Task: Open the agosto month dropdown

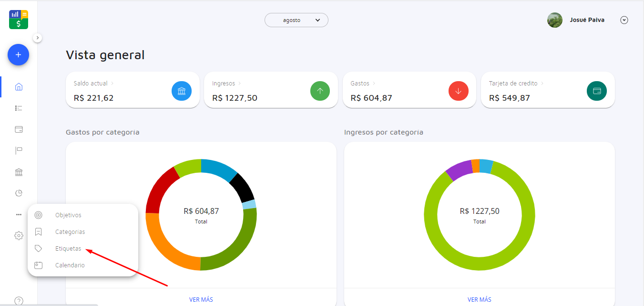Action: 296,20
